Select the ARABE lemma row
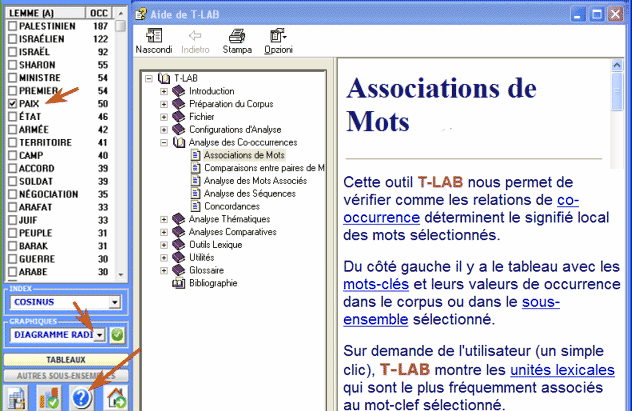This screenshot has width=632, height=411. point(58,272)
